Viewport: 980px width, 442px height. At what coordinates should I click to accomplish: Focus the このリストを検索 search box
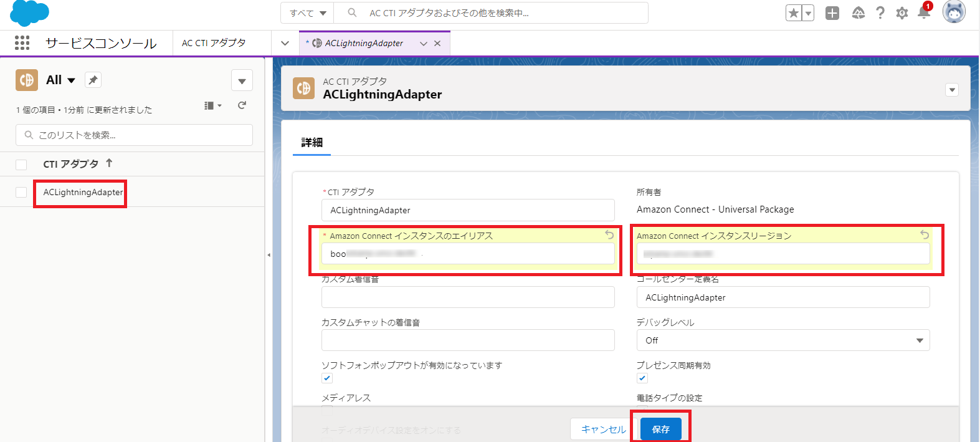point(134,135)
